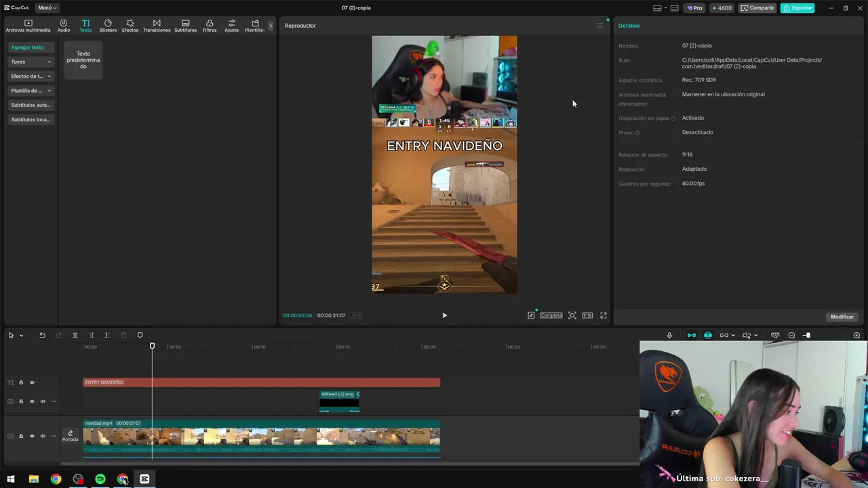Open the Filtros panel icon
The height and width of the screenshot is (488, 868).
tap(210, 26)
